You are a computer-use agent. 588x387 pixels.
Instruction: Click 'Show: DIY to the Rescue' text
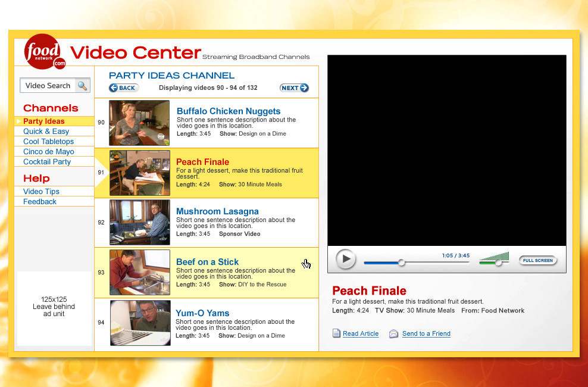(253, 284)
